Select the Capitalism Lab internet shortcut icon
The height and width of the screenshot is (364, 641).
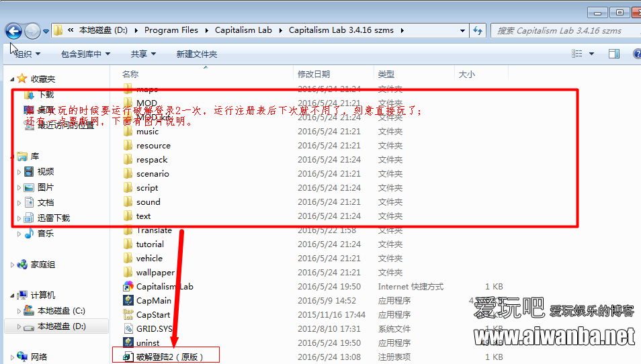click(x=128, y=286)
